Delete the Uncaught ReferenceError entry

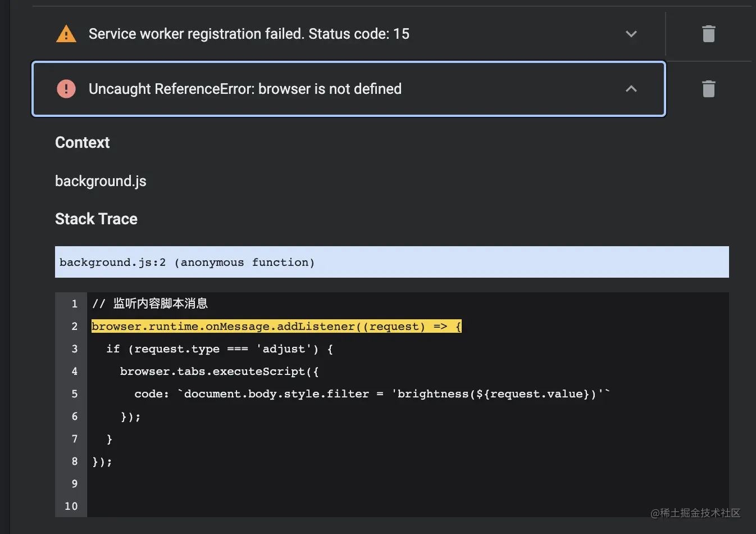pos(708,89)
